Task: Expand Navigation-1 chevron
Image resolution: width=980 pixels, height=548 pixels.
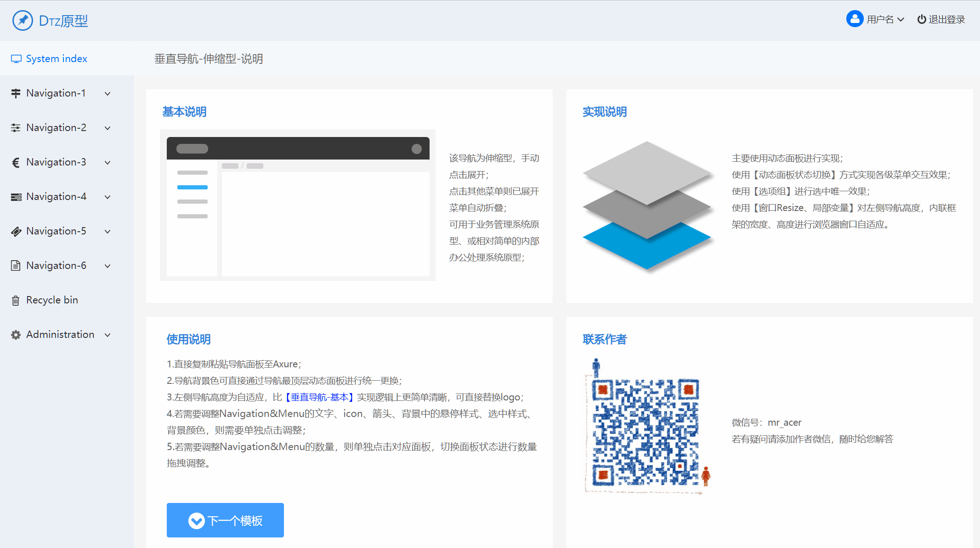Action: pos(108,93)
